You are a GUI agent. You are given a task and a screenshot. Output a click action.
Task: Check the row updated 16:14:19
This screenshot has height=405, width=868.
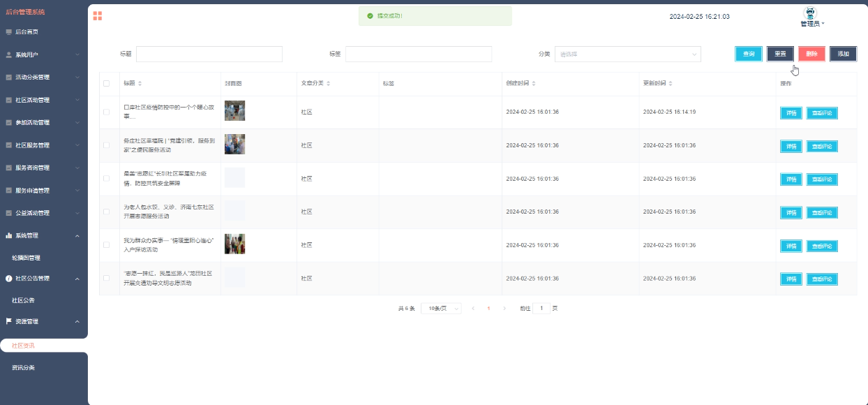pyautogui.click(x=107, y=112)
